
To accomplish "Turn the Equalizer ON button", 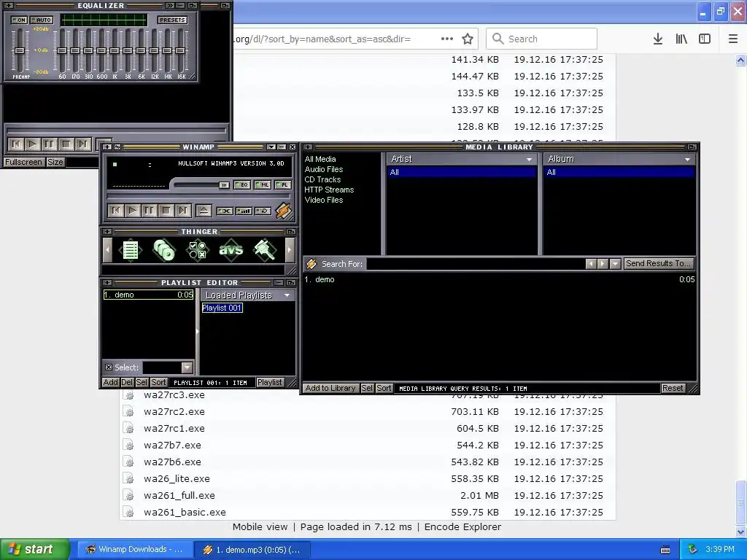I will [20, 20].
